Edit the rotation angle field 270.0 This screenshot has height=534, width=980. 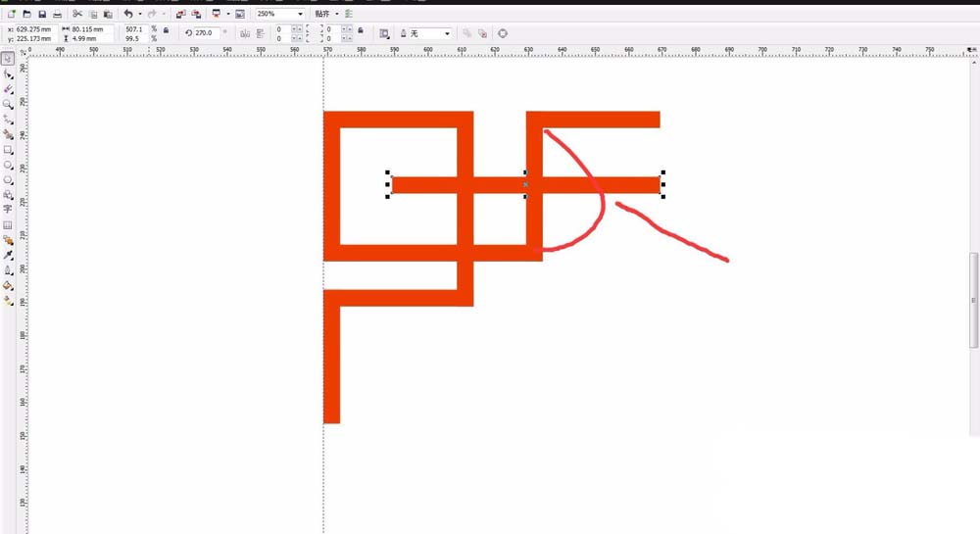point(206,33)
